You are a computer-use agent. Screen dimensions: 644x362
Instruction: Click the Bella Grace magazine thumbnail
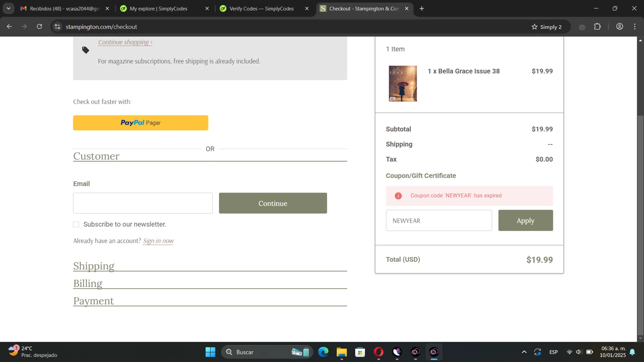coord(403,83)
